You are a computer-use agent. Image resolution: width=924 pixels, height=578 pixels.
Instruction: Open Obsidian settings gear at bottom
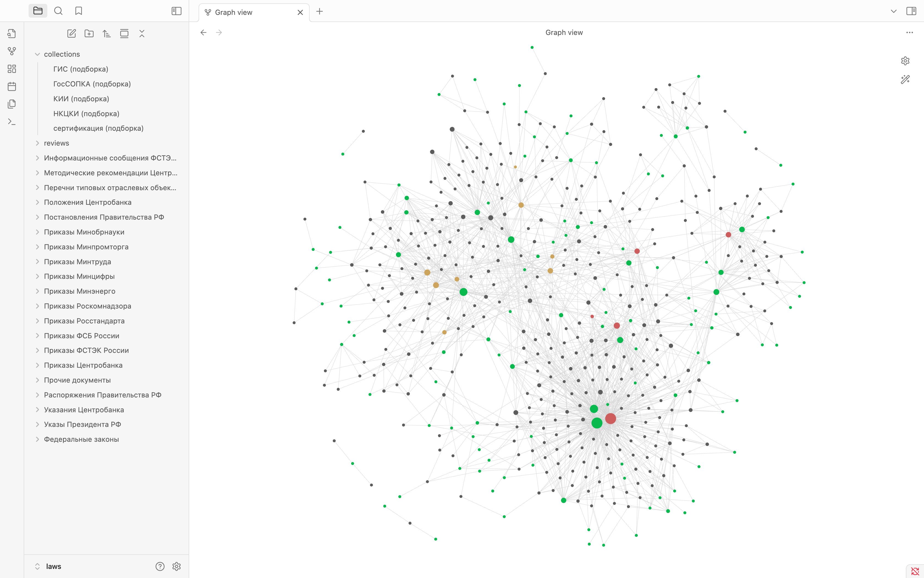tap(176, 566)
